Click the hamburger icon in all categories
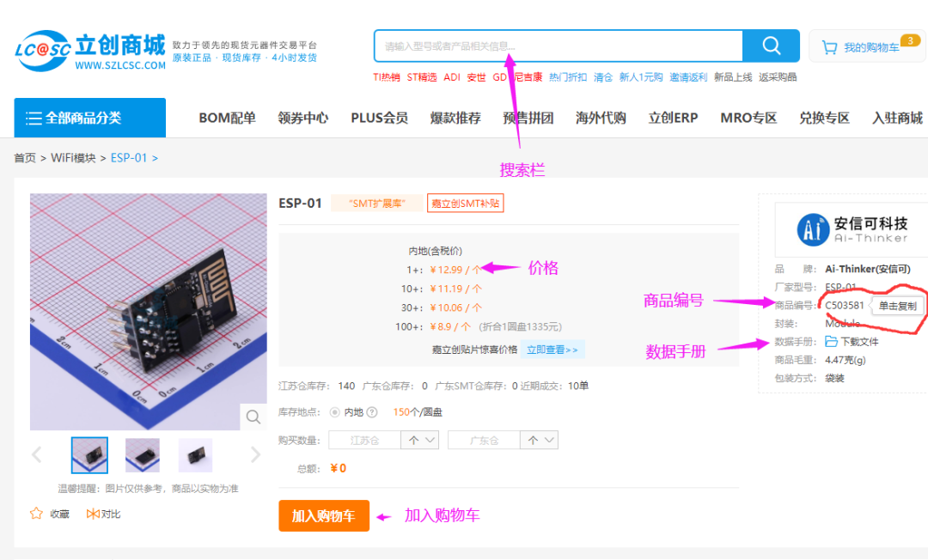Screen dimensions: 928x560 click(x=34, y=119)
